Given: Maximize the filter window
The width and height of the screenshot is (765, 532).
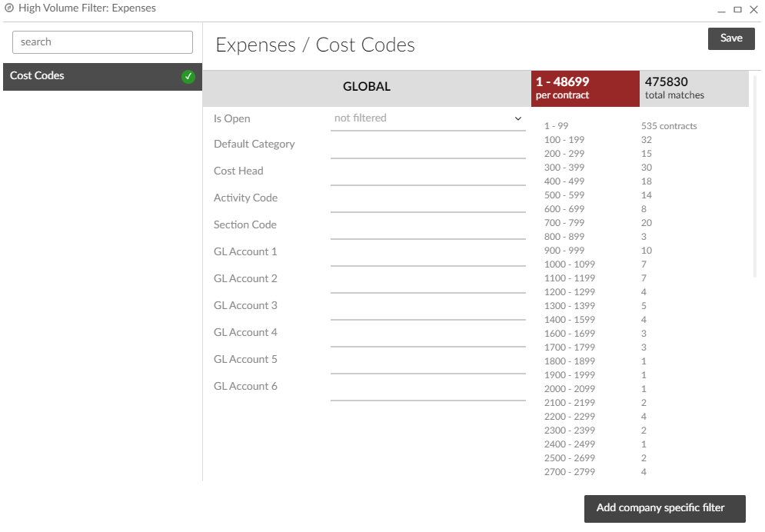Looking at the screenshot, I should click(737, 10).
